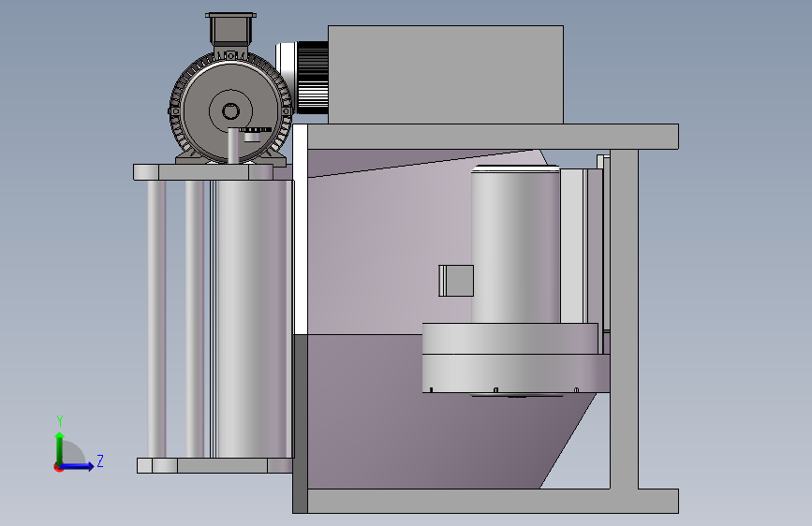Pick the dark gray vertical strip at bottom
This screenshot has height=526, width=812.
click(300, 423)
